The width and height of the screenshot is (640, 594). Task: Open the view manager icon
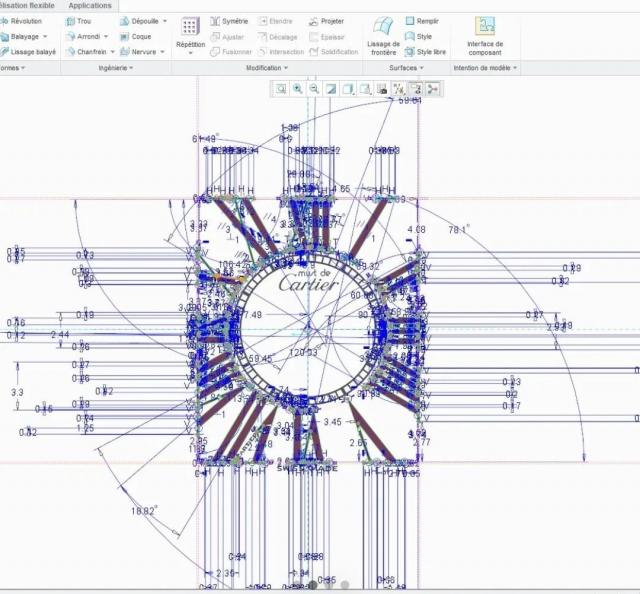click(382, 89)
